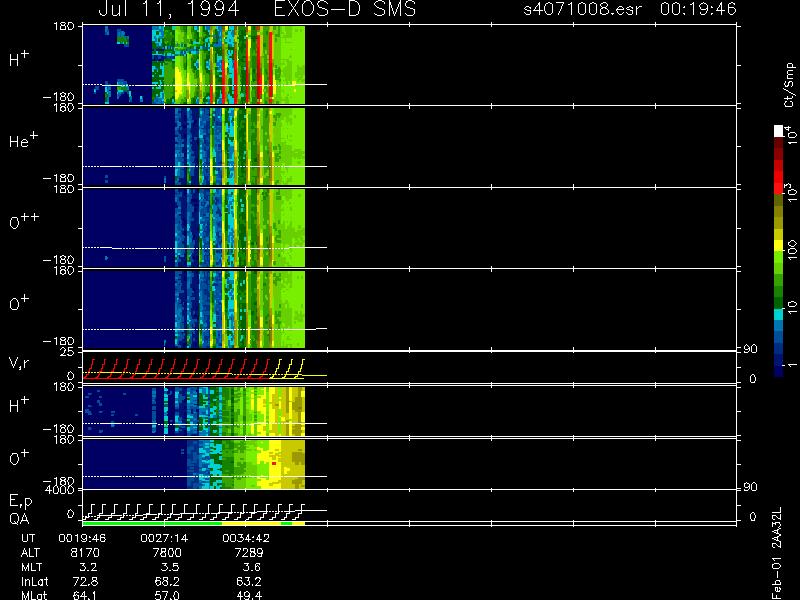The image size is (800, 600).
Task: Select UT value 0034:42
Action: click(245, 538)
